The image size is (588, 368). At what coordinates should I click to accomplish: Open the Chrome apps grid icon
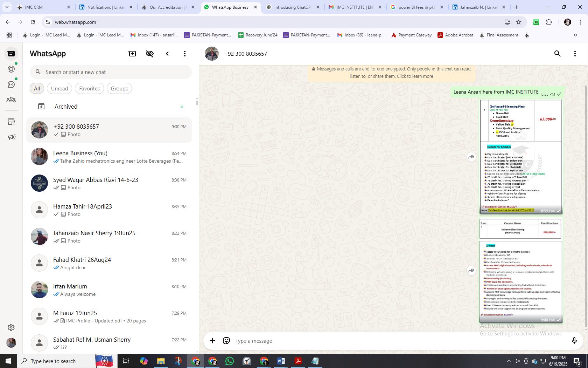9,35
